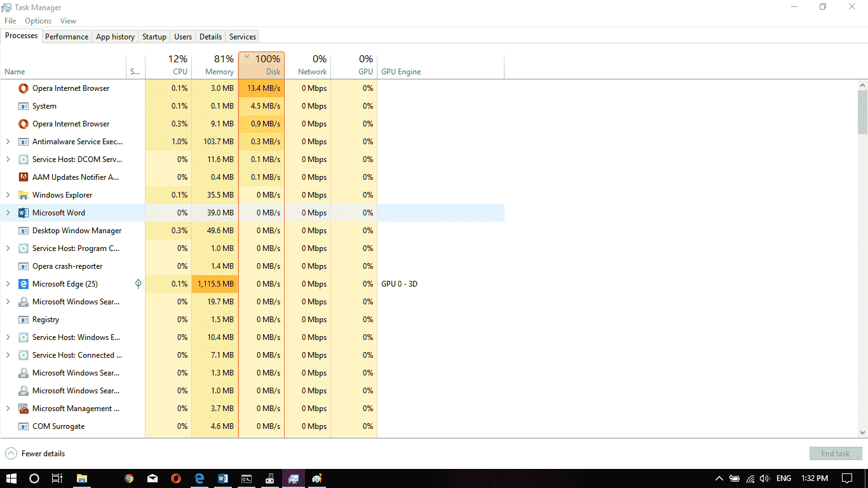Open the File menu

pos(10,21)
